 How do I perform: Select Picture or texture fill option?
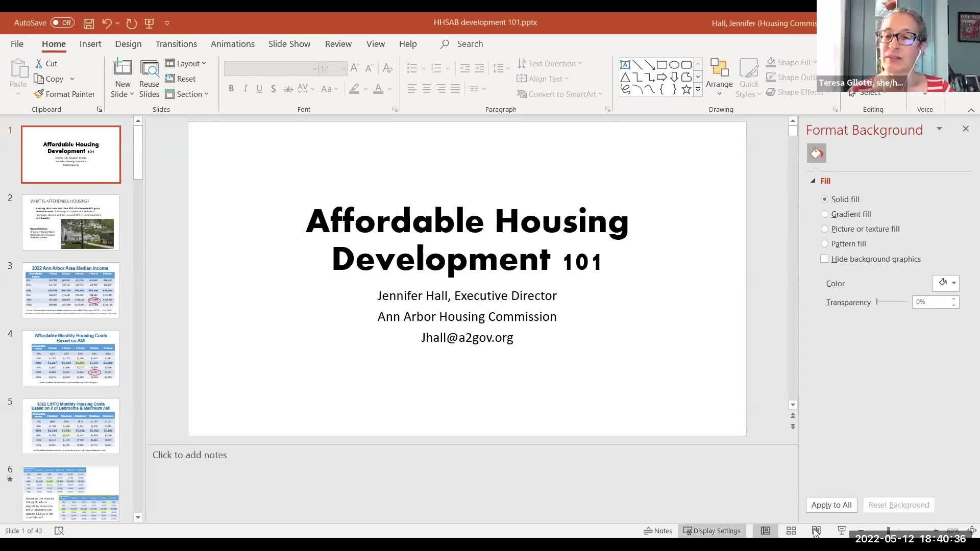click(x=824, y=229)
